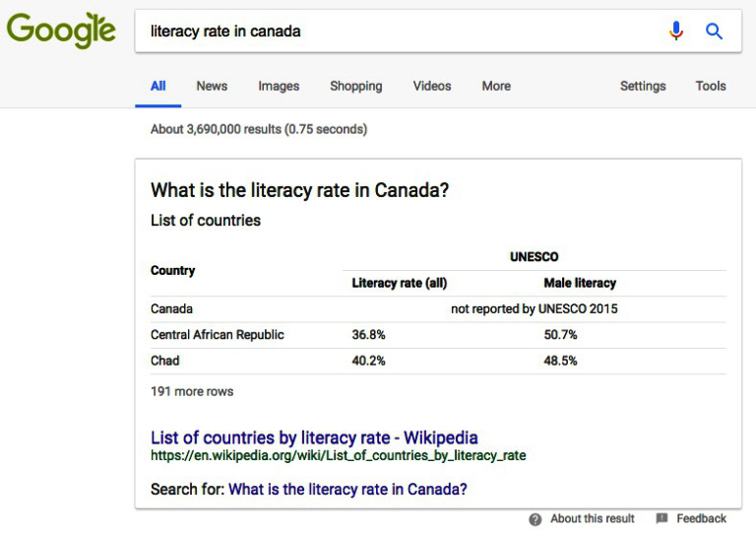Go to the Shopping tab
This screenshot has width=756, height=536.
click(x=355, y=86)
